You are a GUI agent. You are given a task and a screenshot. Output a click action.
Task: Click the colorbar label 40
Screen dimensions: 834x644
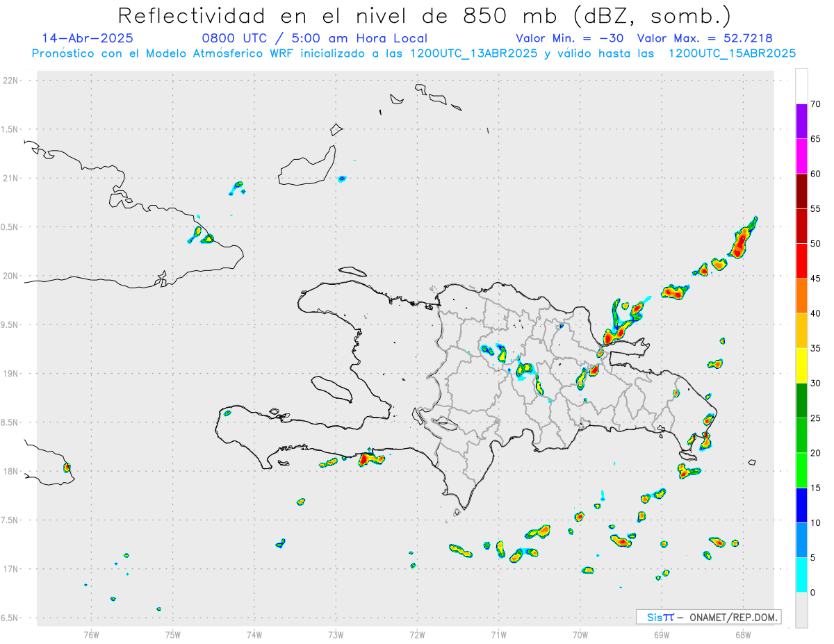click(x=815, y=313)
